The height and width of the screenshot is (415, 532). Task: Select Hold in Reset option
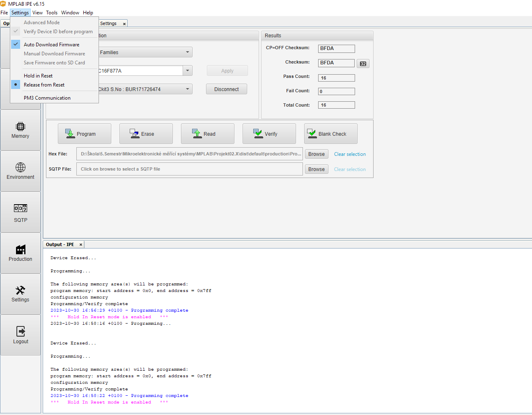(x=38, y=76)
